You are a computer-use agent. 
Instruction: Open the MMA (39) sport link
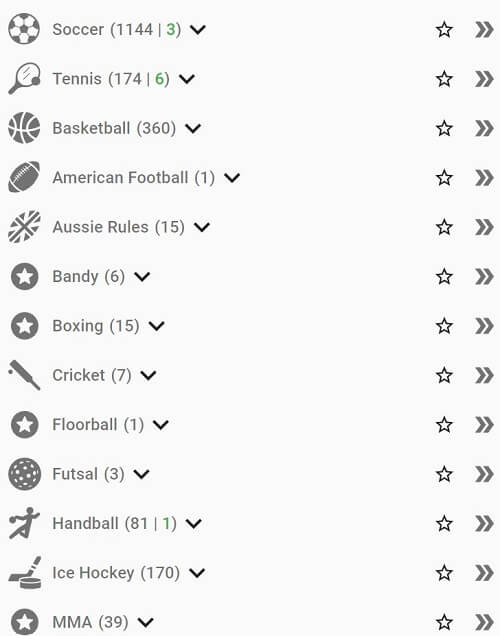90,622
